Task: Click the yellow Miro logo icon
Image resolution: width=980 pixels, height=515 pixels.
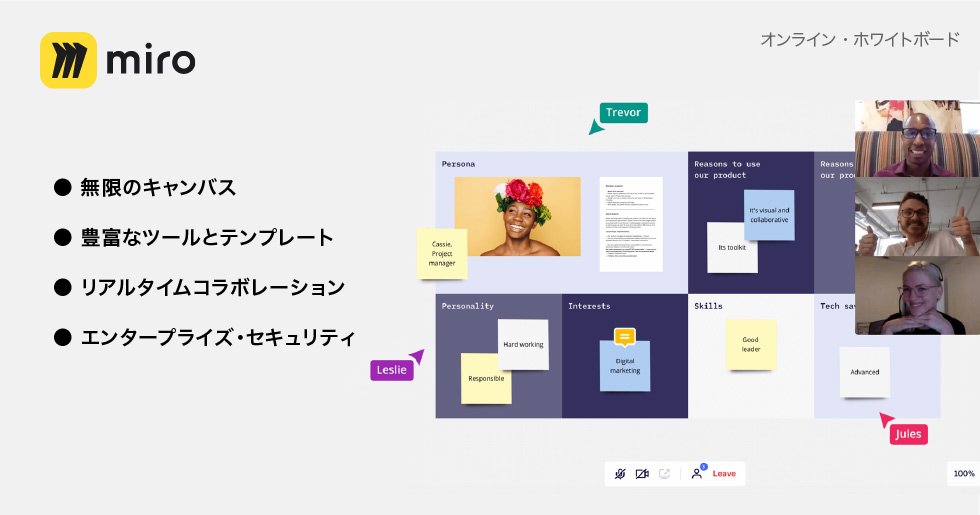Action: 69,60
